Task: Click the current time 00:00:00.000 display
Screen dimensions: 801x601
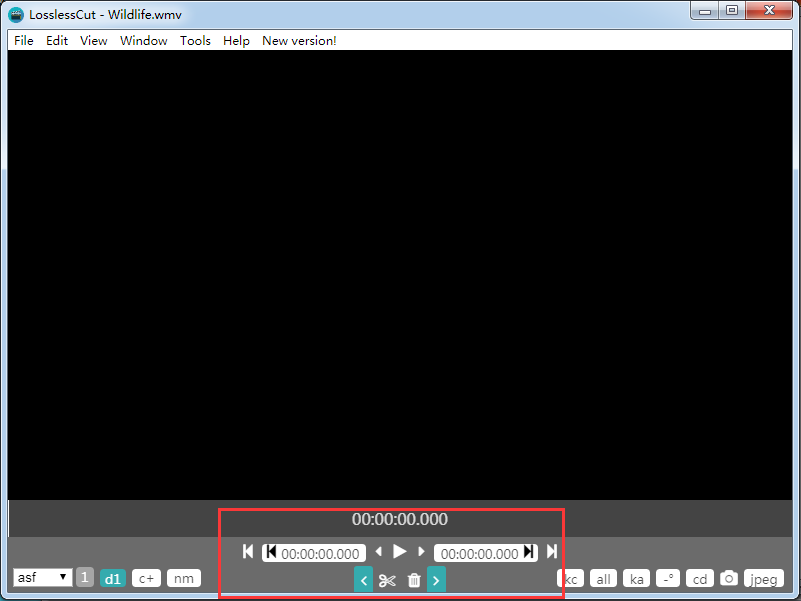Action: pos(399,519)
